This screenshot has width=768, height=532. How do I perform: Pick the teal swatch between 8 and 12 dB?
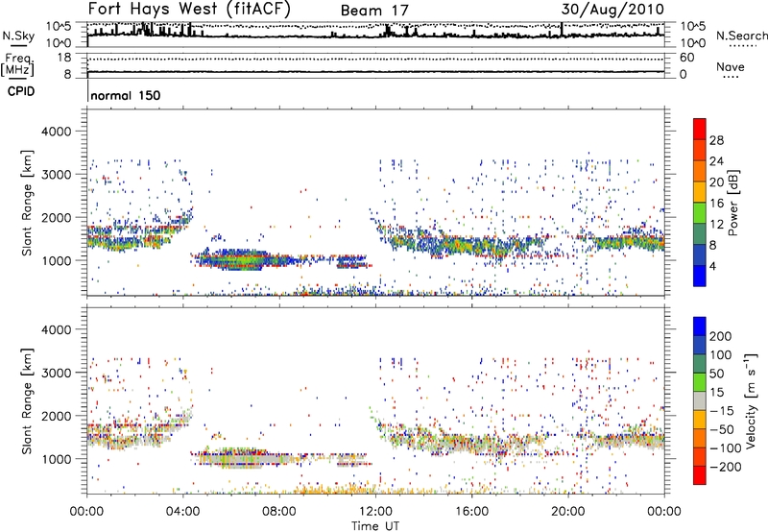point(700,233)
